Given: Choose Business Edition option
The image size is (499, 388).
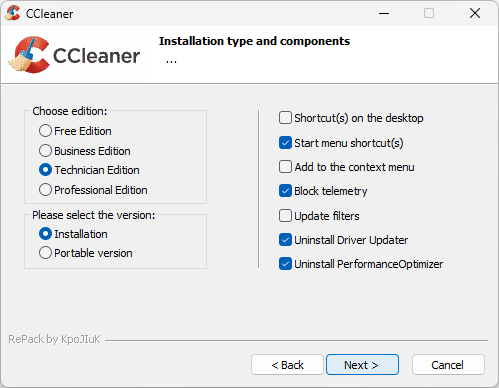Looking at the screenshot, I should pyautogui.click(x=45, y=151).
